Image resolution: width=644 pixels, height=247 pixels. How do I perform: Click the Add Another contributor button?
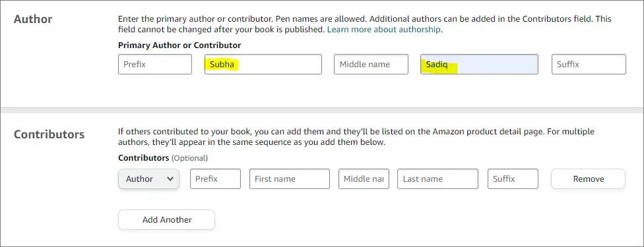coord(166,219)
